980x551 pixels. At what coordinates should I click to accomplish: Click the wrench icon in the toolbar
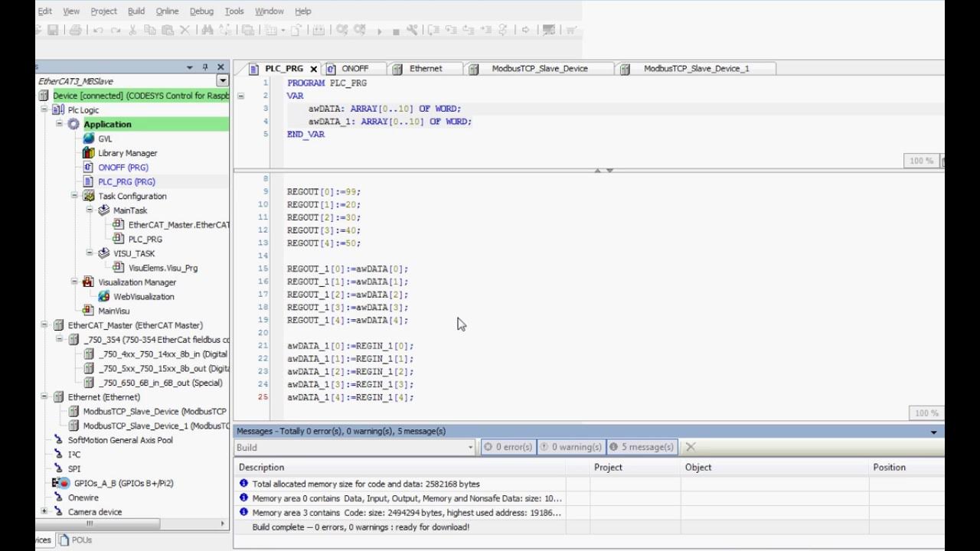point(412,30)
